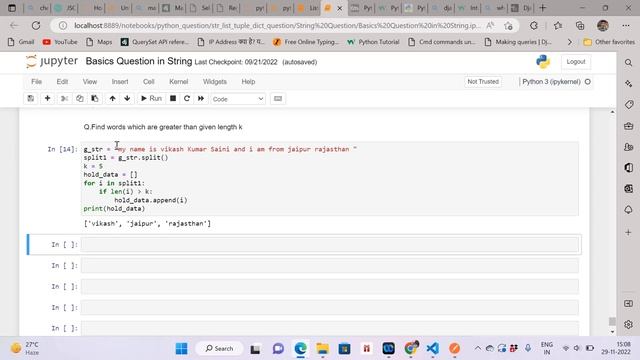Insert cell below with plus icon
The height and width of the screenshot is (360, 640).
(47, 98)
